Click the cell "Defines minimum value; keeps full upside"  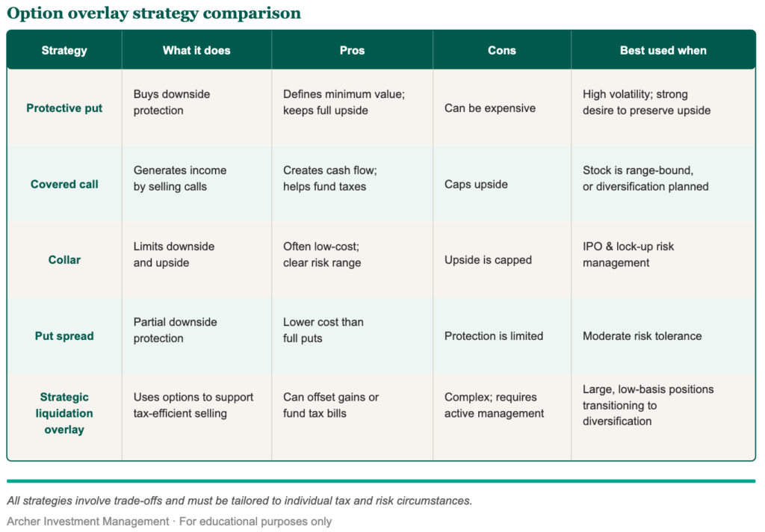click(344, 102)
